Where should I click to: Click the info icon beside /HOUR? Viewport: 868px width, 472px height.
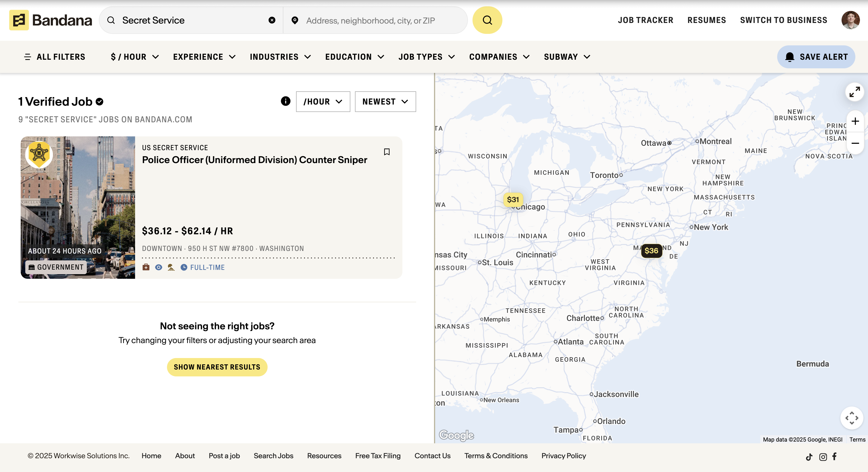[x=285, y=101]
